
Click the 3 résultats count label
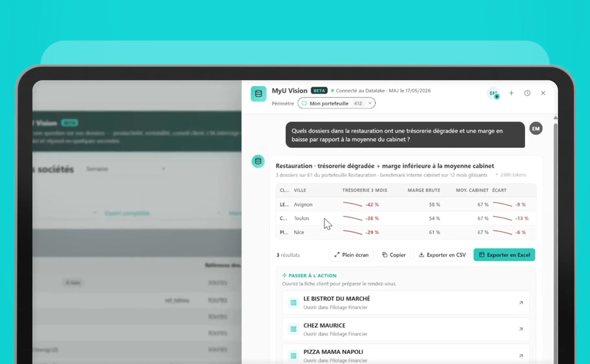click(x=288, y=255)
